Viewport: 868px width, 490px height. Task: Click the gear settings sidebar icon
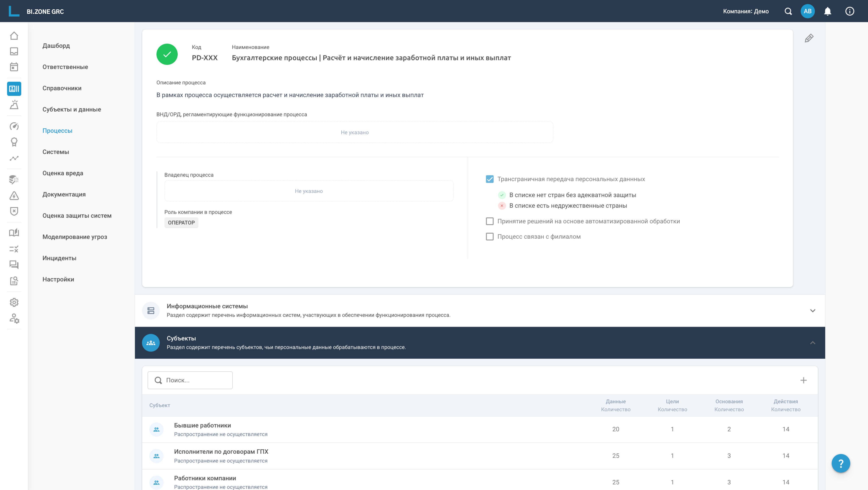[14, 302]
